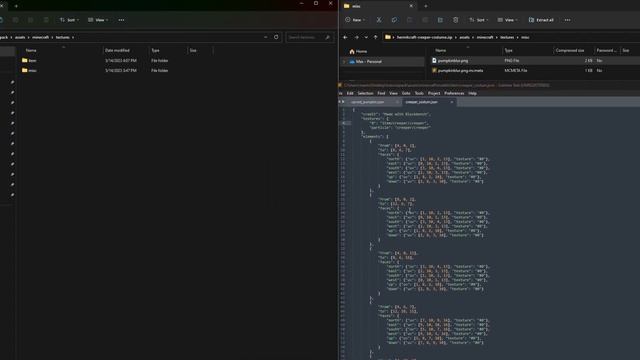Click the zip file name breadcrumb segment
640x360 pixels.
click(x=424, y=37)
